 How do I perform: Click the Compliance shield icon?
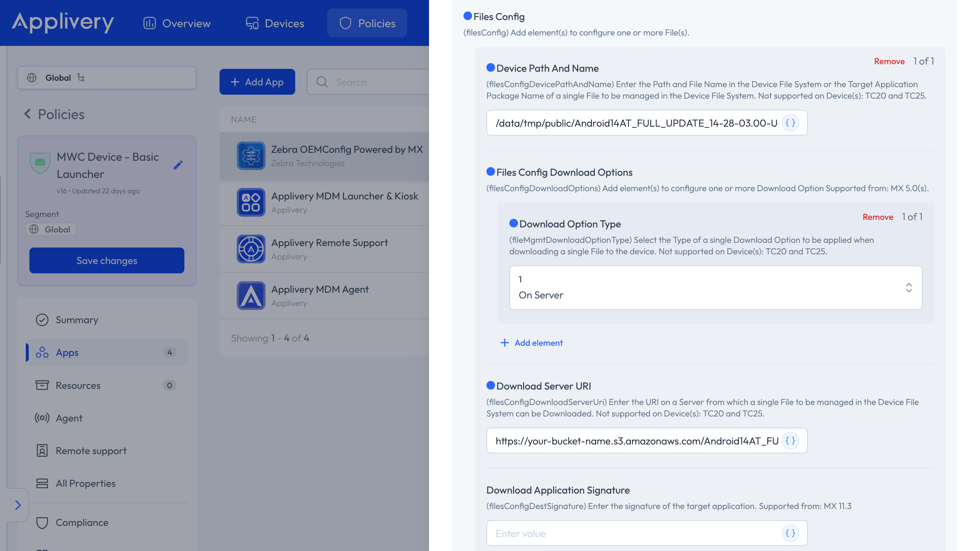[x=42, y=522]
